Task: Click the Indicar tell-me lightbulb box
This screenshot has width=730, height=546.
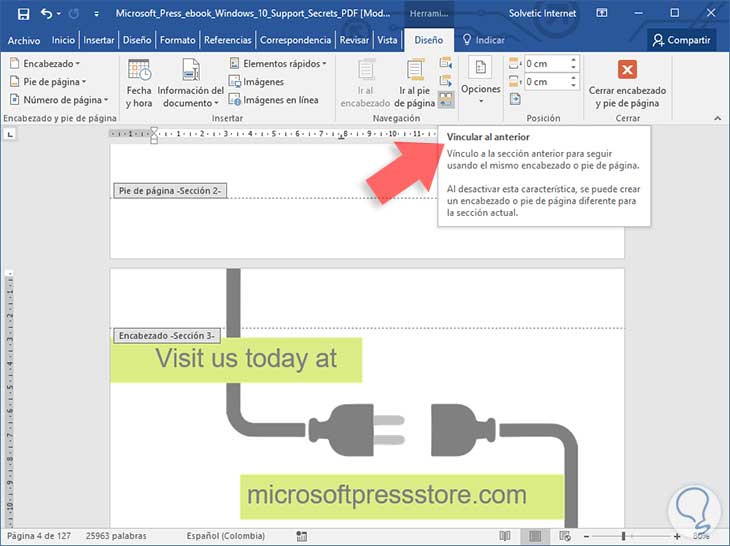Action: [484, 40]
